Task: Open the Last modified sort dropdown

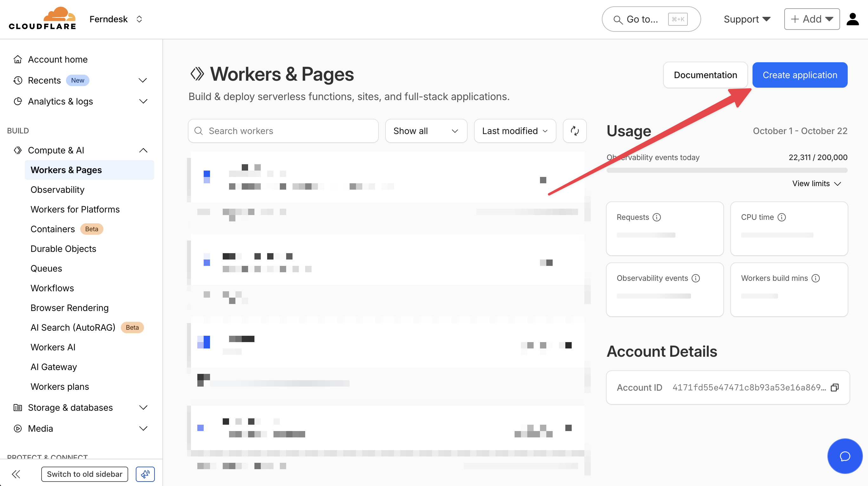Action: tap(515, 131)
